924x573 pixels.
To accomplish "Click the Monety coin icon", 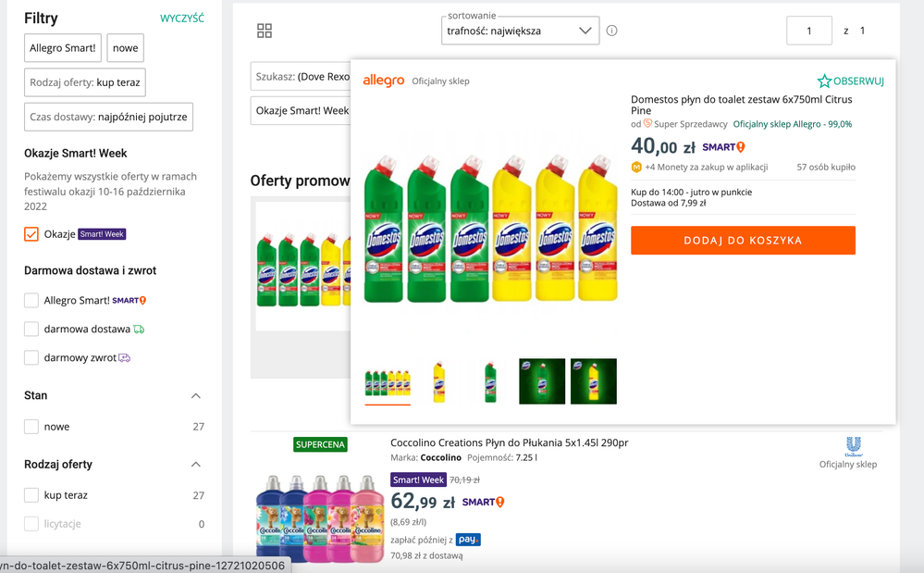I will point(636,168).
